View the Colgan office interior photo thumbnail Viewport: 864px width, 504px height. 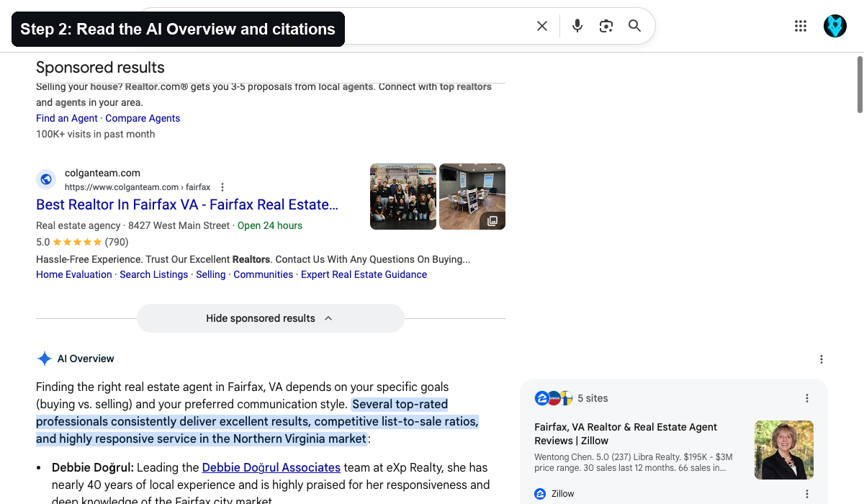click(x=472, y=197)
